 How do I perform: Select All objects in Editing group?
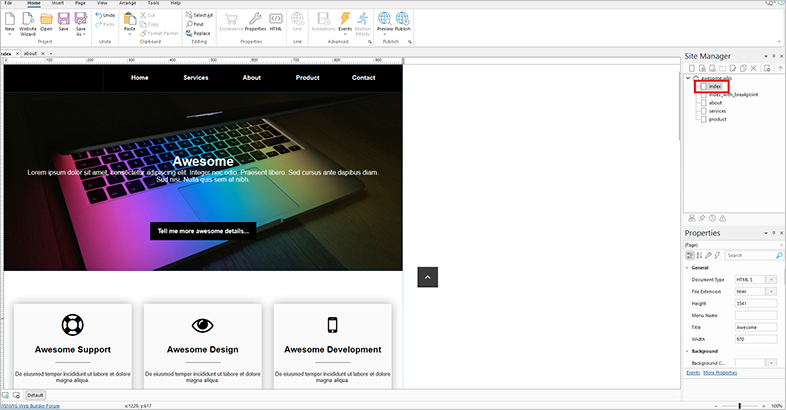coord(199,15)
